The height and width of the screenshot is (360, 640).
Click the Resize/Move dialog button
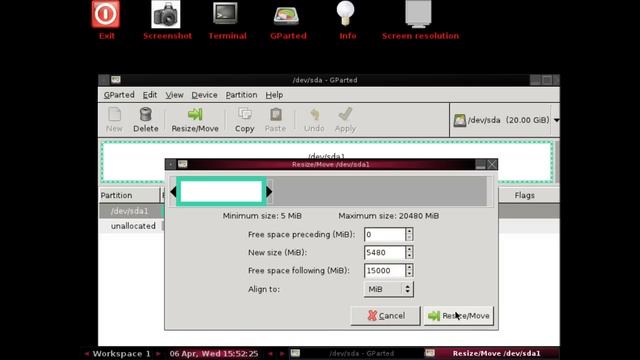(458, 316)
